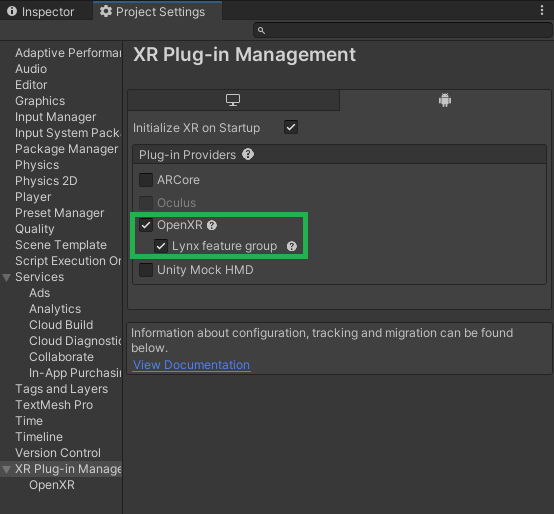This screenshot has height=514, width=554.
Task: Click the ARCore provider label
Action: pyautogui.click(x=178, y=180)
